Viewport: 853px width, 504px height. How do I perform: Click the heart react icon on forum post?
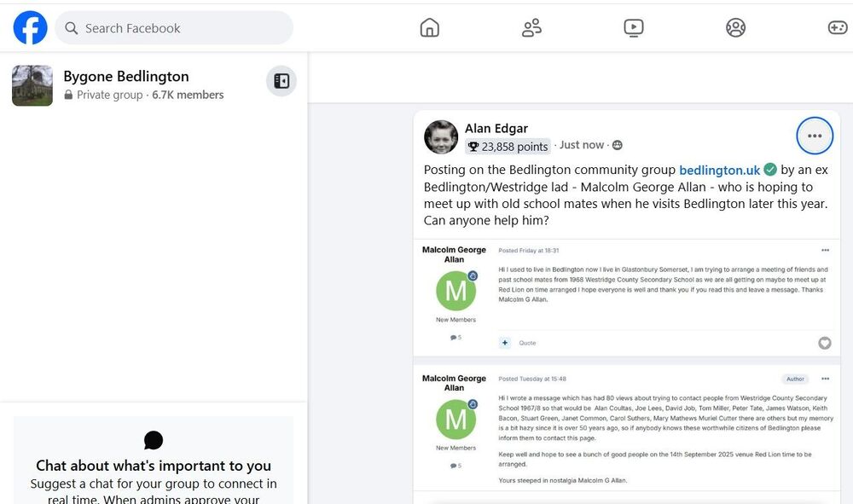825,343
